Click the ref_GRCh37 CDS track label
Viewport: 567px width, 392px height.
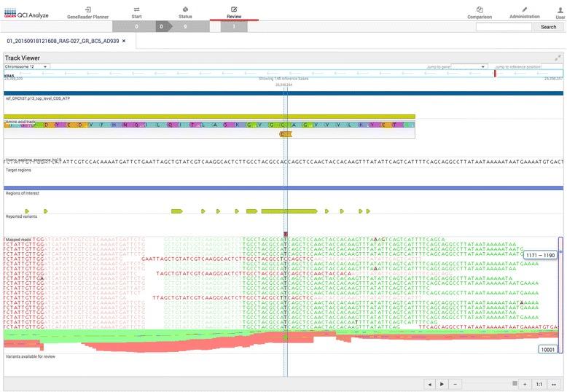tap(38, 98)
